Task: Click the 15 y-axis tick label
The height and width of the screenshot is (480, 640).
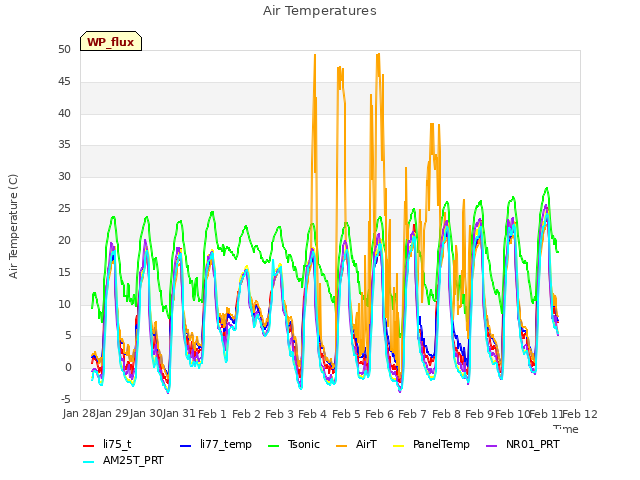Action: coord(64,272)
